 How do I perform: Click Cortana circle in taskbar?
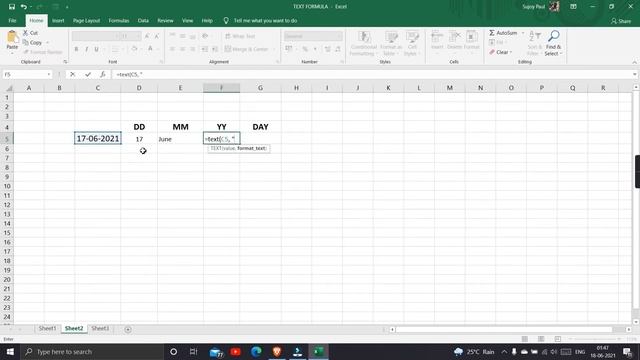[173, 351]
